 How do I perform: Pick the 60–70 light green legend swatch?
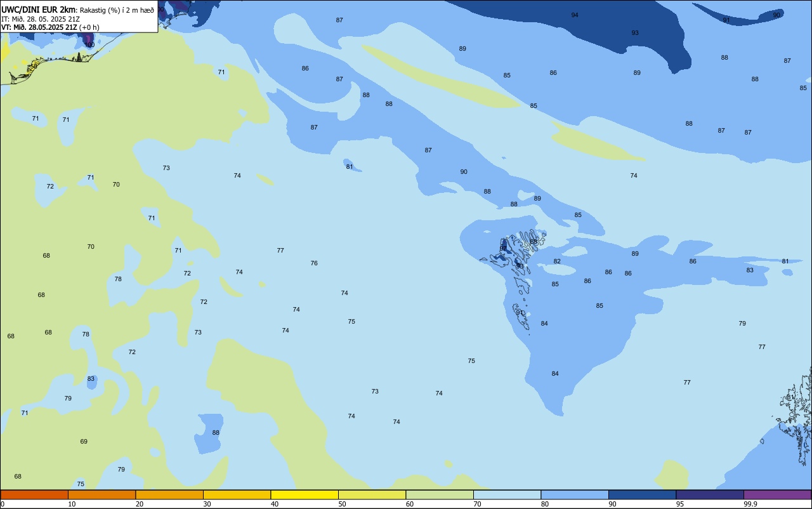click(x=440, y=494)
